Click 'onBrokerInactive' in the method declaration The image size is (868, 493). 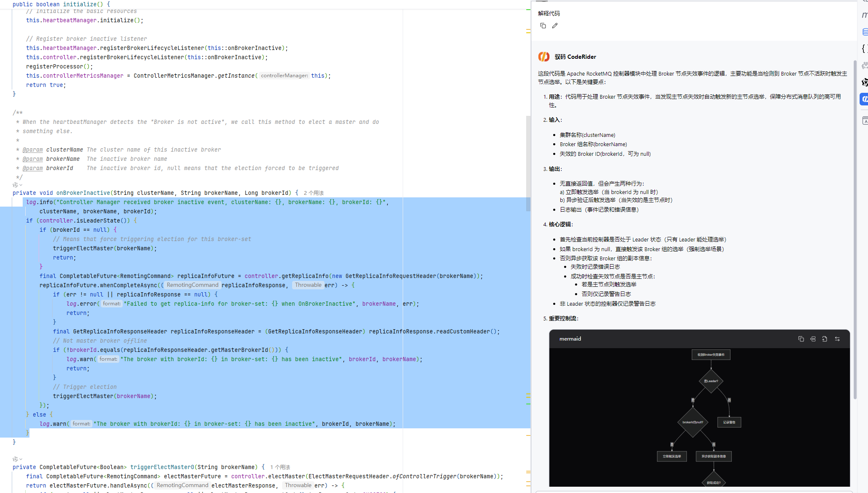tap(83, 193)
